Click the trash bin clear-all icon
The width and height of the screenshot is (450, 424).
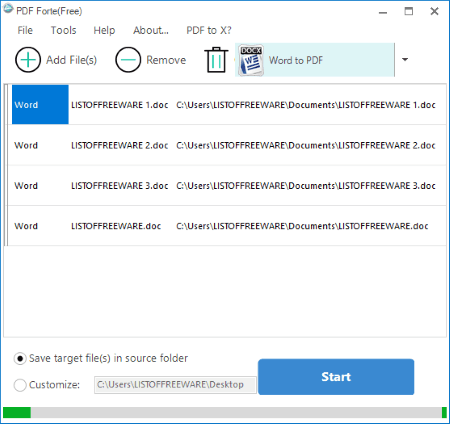[x=216, y=60]
